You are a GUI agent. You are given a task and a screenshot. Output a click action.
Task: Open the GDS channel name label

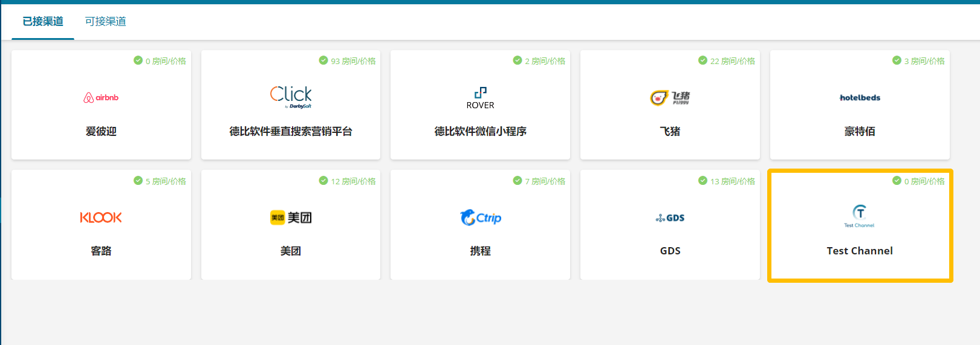click(x=670, y=251)
